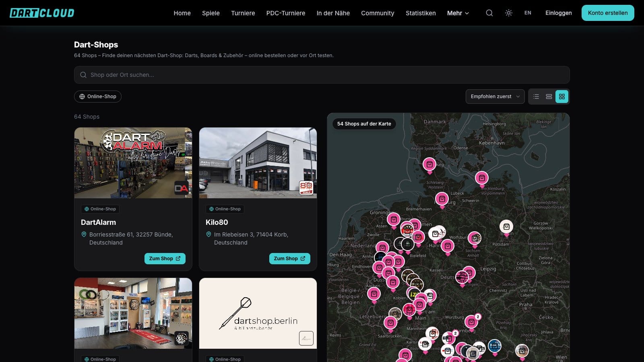Open In der Nähe page

point(333,13)
